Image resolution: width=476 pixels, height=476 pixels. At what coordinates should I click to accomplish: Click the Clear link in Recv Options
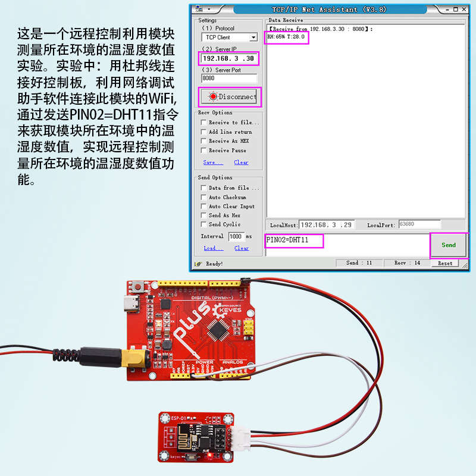241,162
